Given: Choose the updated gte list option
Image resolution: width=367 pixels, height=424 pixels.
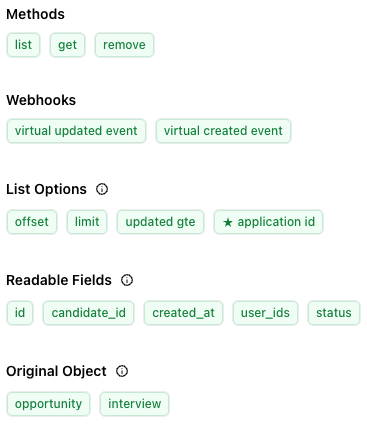Looking at the screenshot, I should tap(160, 222).
